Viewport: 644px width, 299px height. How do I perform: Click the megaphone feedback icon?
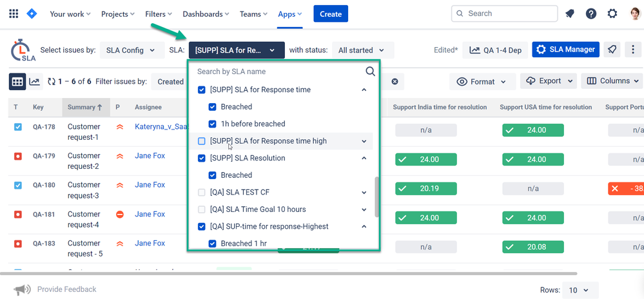click(x=21, y=289)
